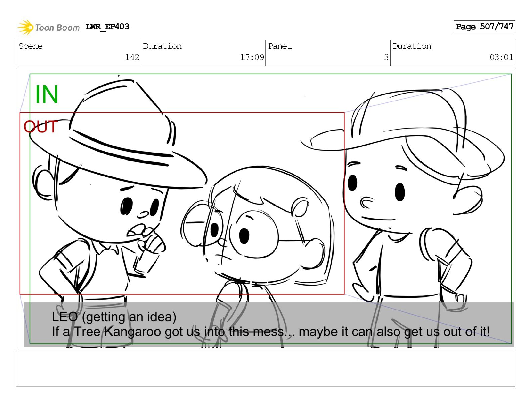Click scene duration value 17:09
This screenshot has width=532, height=411.
[x=252, y=57]
